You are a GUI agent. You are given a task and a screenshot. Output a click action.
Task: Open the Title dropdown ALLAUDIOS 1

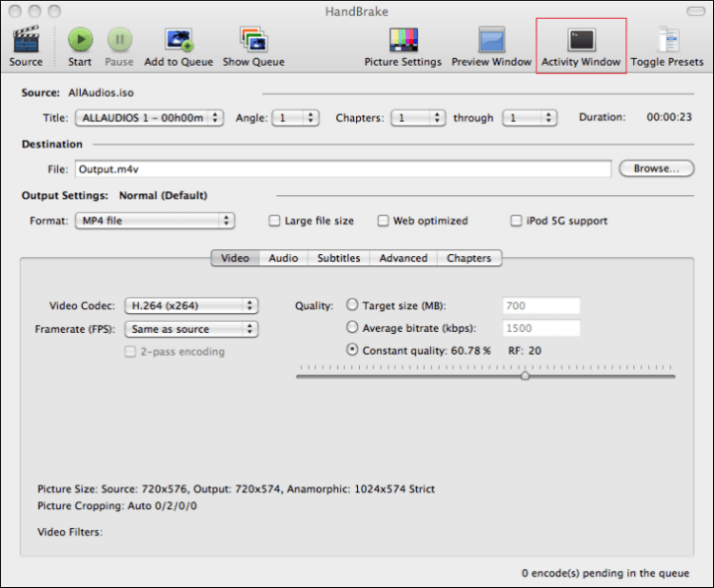pos(149,118)
